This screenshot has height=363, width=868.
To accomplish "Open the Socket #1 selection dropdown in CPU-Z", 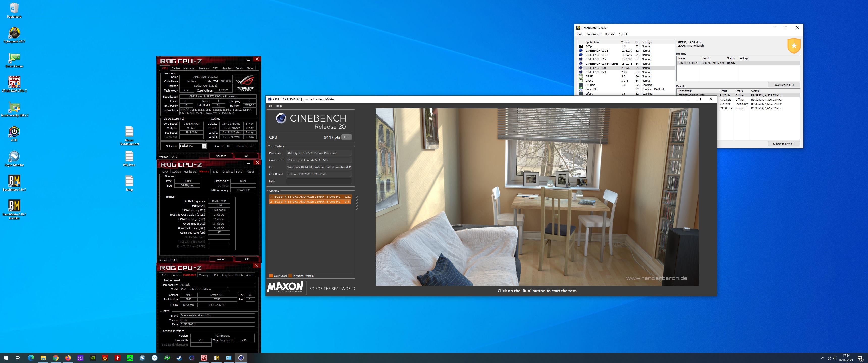I will [x=193, y=146].
